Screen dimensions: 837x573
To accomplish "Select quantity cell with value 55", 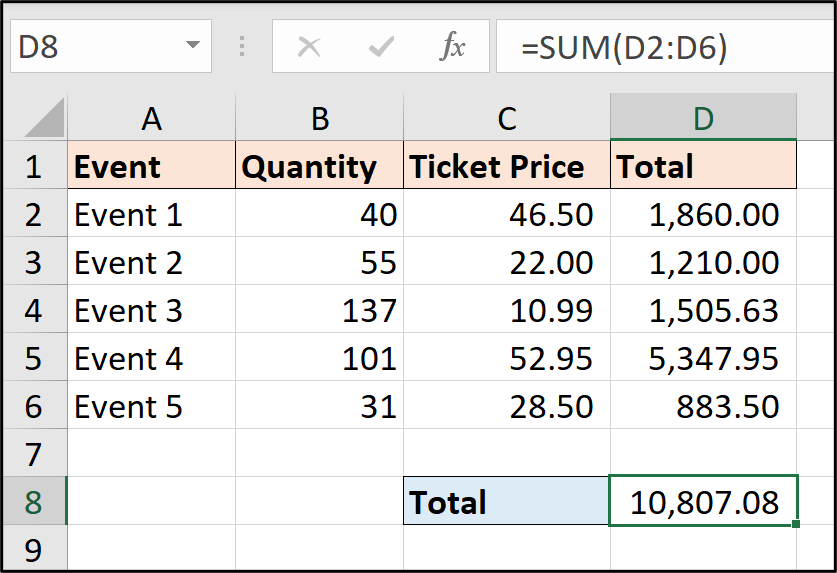I will (319, 261).
